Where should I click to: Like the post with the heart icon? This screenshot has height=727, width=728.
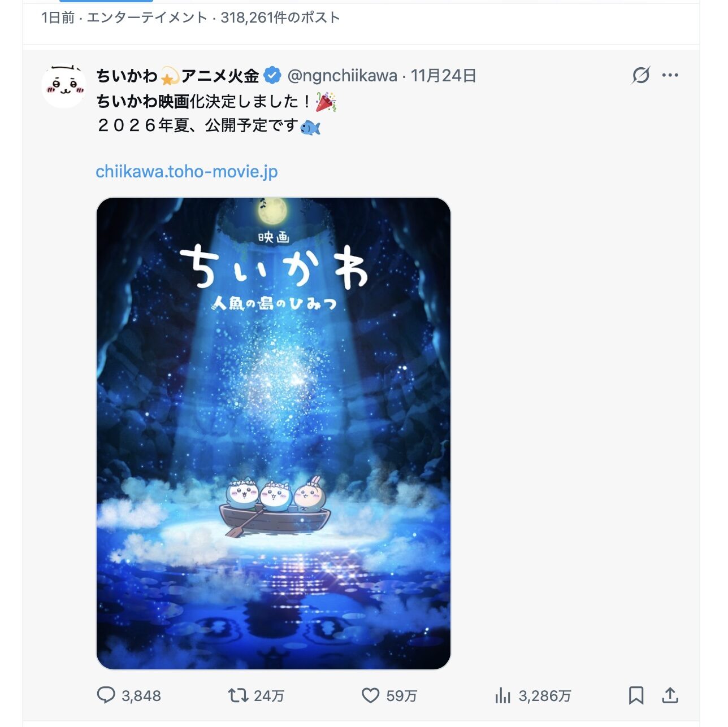(x=370, y=695)
